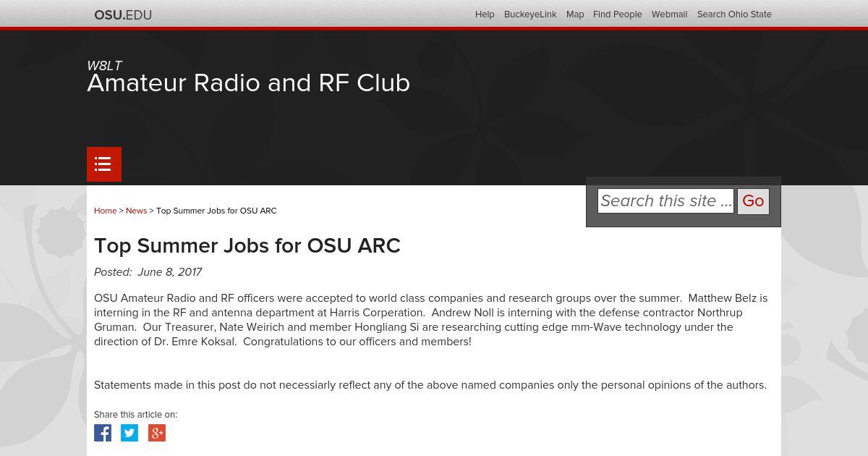Go to News breadcrumb link

[136, 211]
